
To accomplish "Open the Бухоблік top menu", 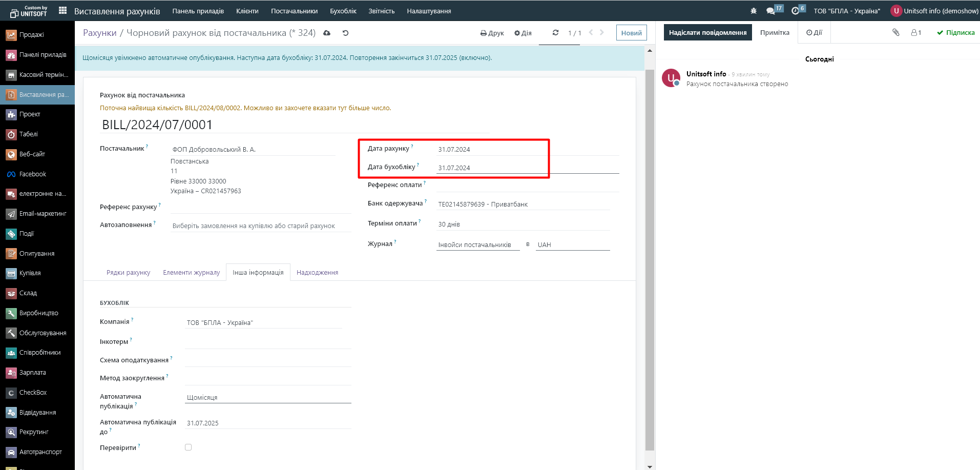I will tap(343, 11).
